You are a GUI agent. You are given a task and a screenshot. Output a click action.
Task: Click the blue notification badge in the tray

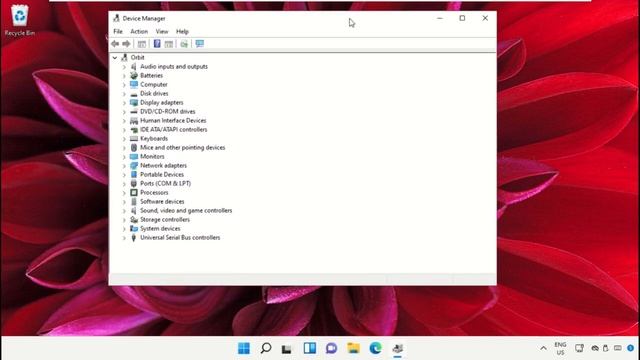(x=631, y=348)
